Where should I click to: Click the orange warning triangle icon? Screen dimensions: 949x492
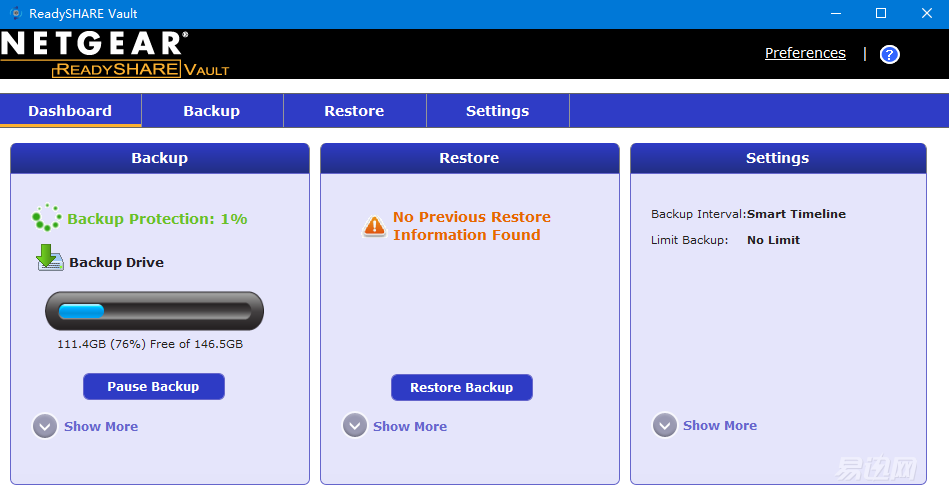374,226
